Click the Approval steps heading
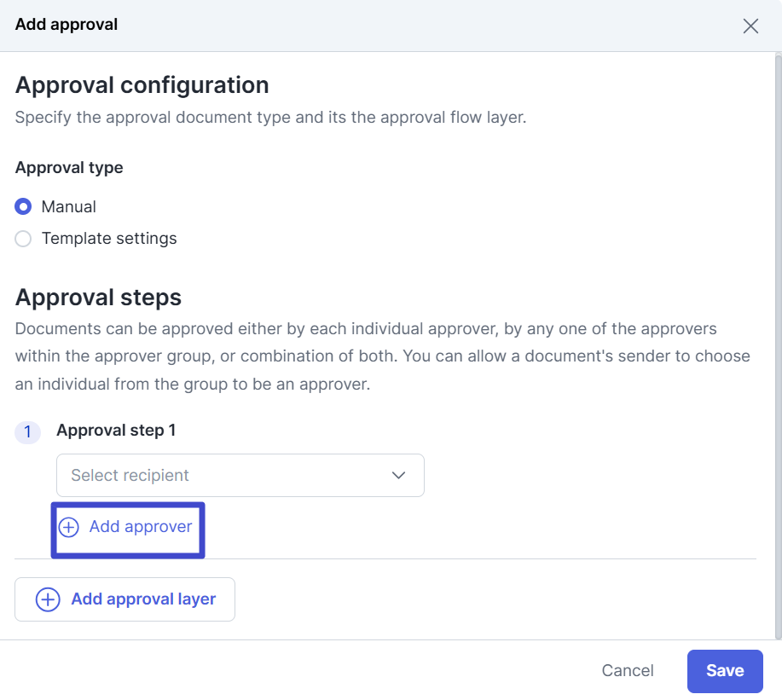The image size is (782, 700). click(x=98, y=298)
